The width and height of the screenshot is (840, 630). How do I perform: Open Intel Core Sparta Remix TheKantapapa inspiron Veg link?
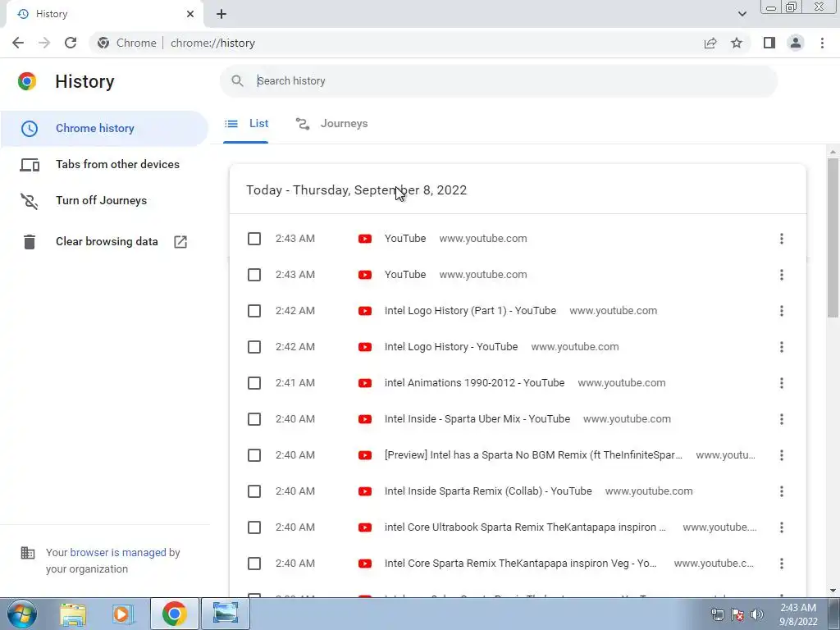pyautogui.click(x=521, y=564)
